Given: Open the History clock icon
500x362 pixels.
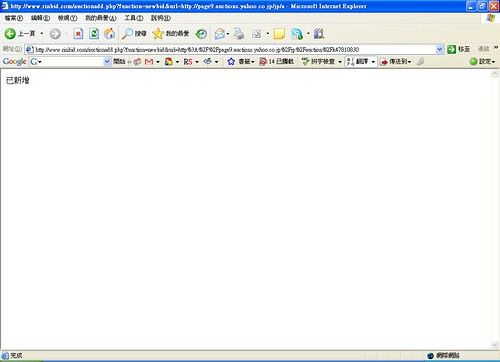Looking at the screenshot, I should tap(201, 34).
